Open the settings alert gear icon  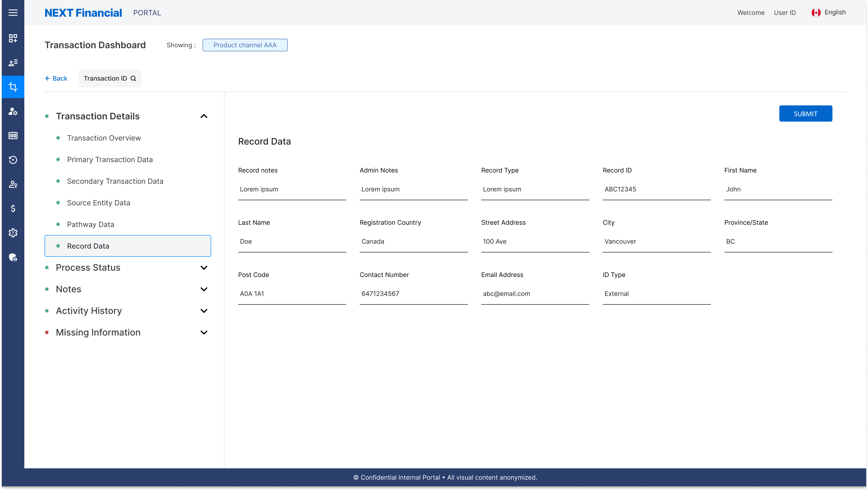click(13, 233)
